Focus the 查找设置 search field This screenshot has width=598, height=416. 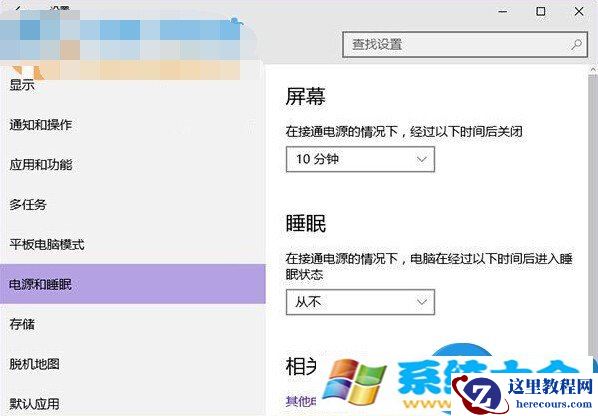(x=465, y=45)
